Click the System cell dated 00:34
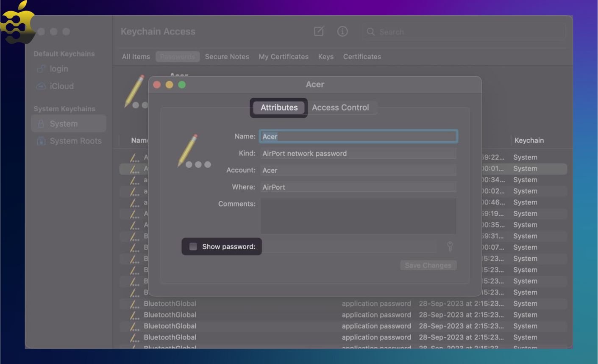 pyautogui.click(x=525, y=179)
